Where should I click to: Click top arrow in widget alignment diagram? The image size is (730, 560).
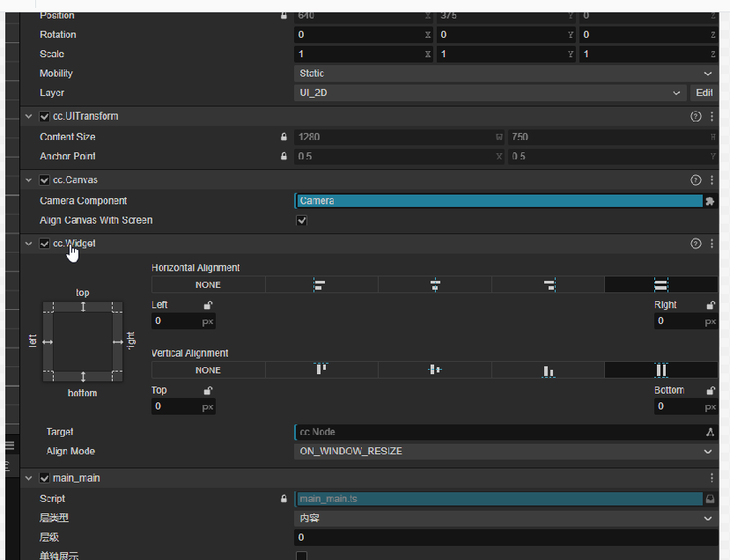(83, 306)
